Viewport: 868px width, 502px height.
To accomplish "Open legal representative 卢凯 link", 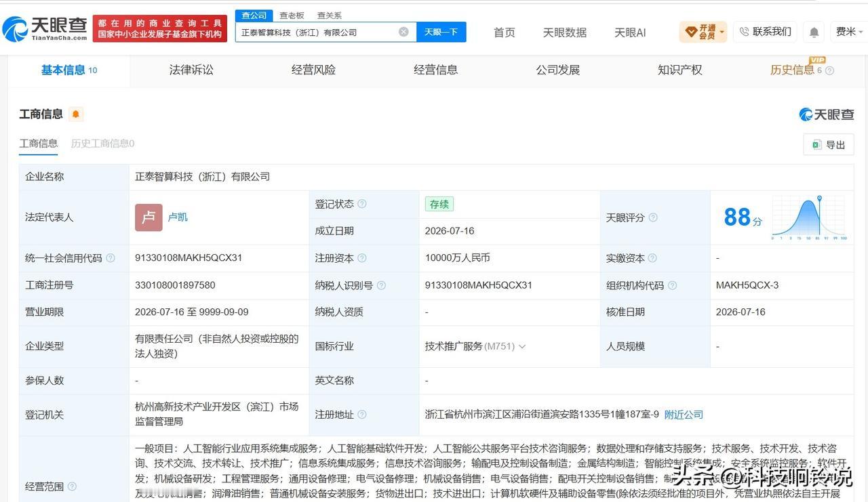I will tap(178, 217).
